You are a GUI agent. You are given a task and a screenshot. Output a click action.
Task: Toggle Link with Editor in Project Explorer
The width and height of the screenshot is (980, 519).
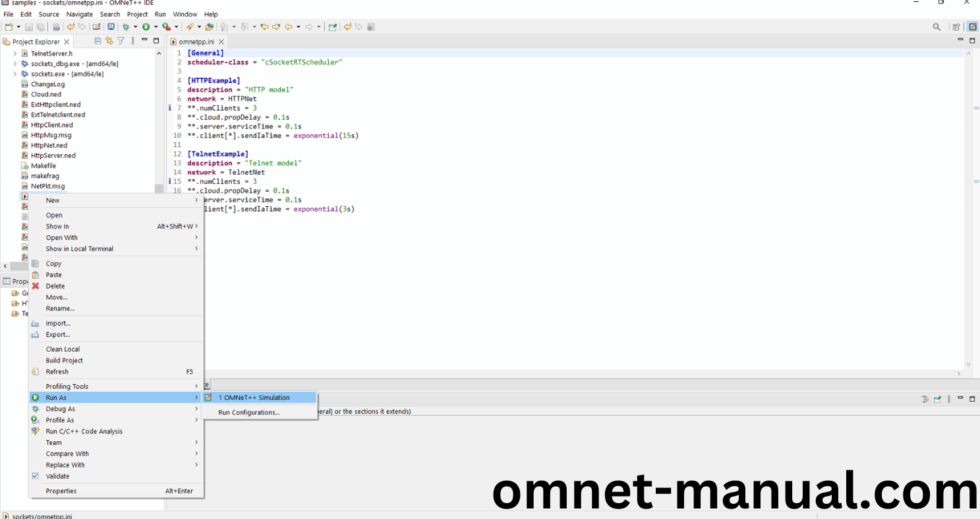109,41
